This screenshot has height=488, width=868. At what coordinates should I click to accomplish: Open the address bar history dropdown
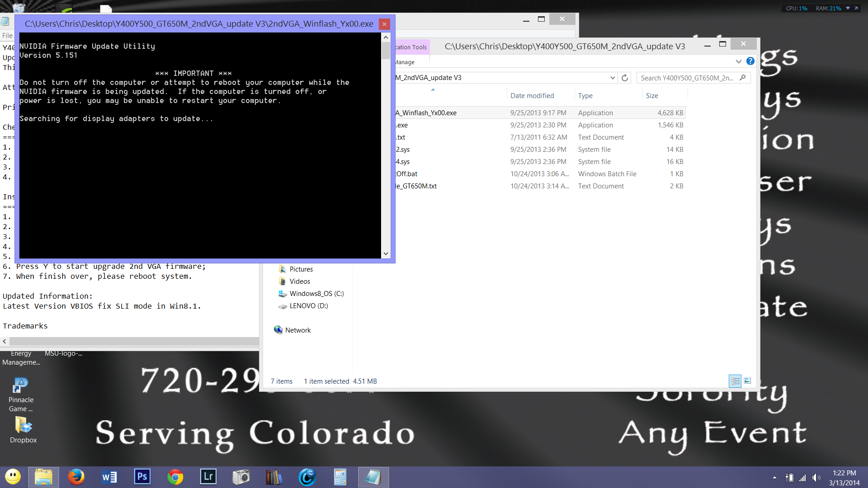tap(613, 78)
